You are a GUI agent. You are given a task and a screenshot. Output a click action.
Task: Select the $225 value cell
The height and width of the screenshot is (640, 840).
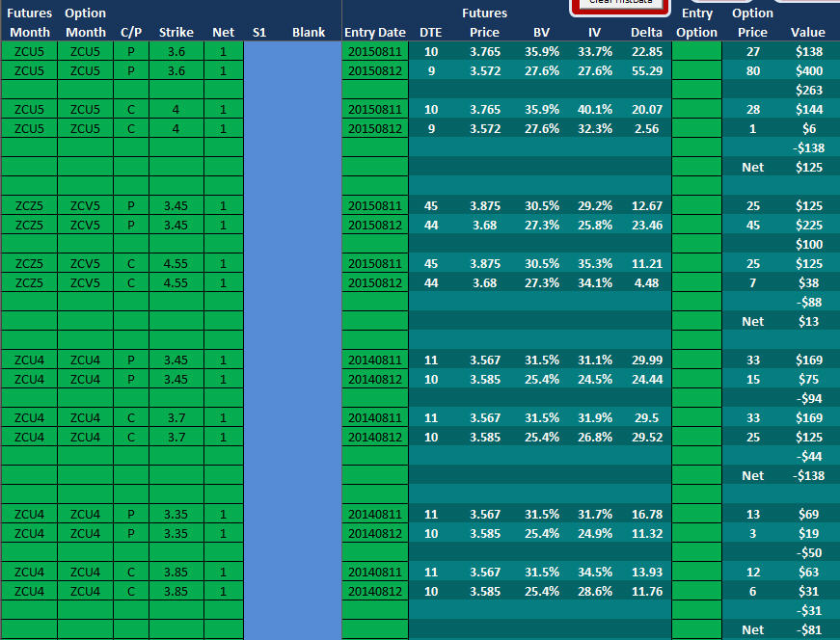click(808, 225)
